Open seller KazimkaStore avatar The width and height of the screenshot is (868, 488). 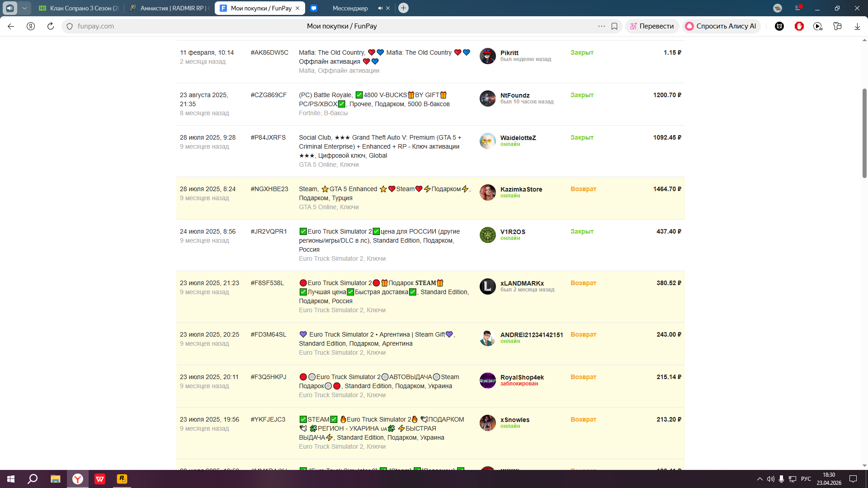[487, 192]
